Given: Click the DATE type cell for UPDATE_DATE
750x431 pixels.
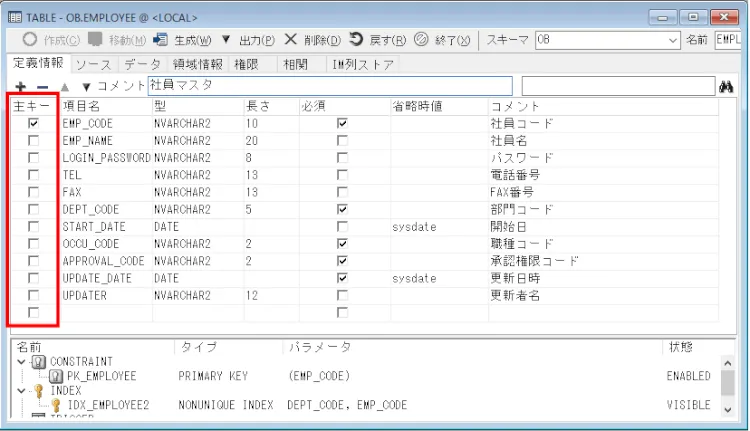Looking at the screenshot, I should (198, 278).
